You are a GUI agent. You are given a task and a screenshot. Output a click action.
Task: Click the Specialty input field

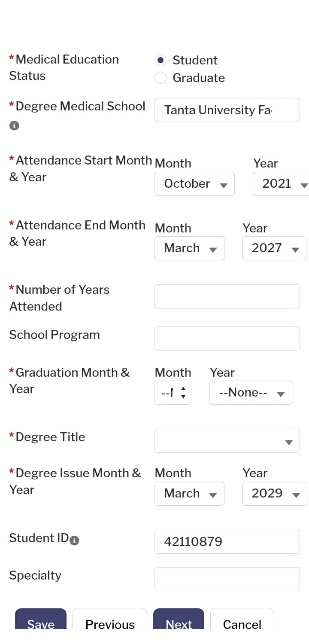click(227, 579)
